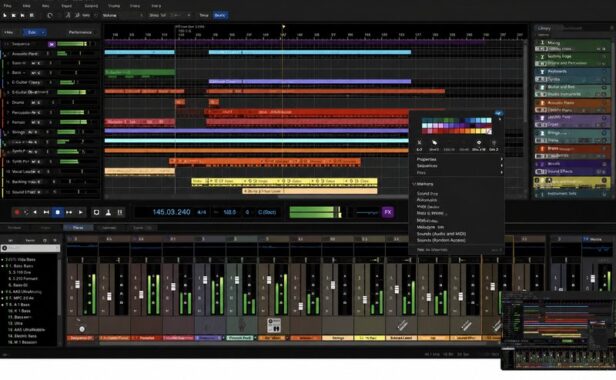Click the first mixer channel fader
Image resolution: width=616 pixels, height=380 pixels.
pyautogui.click(x=77, y=284)
